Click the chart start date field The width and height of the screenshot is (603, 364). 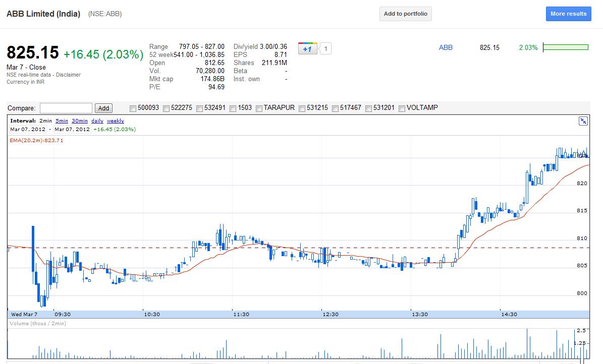28,129
